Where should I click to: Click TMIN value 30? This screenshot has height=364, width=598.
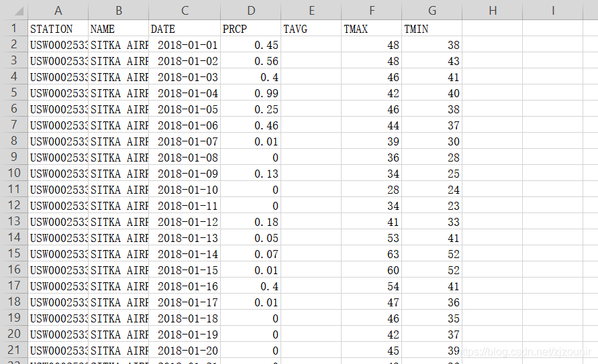[x=432, y=141]
